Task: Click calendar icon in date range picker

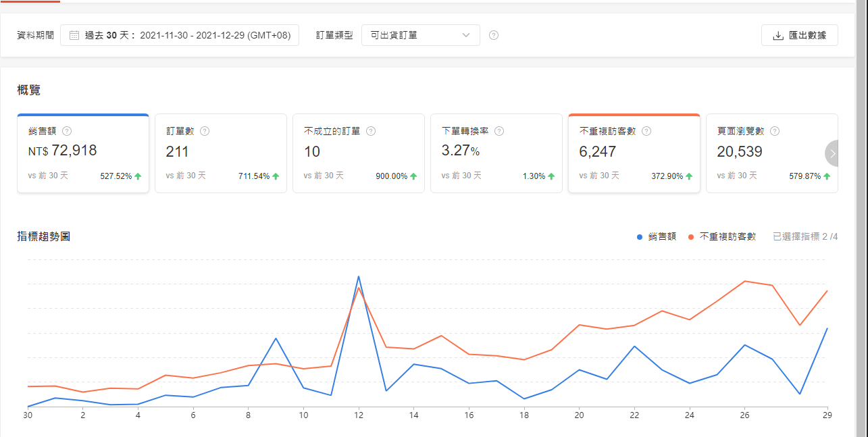Action: point(74,35)
